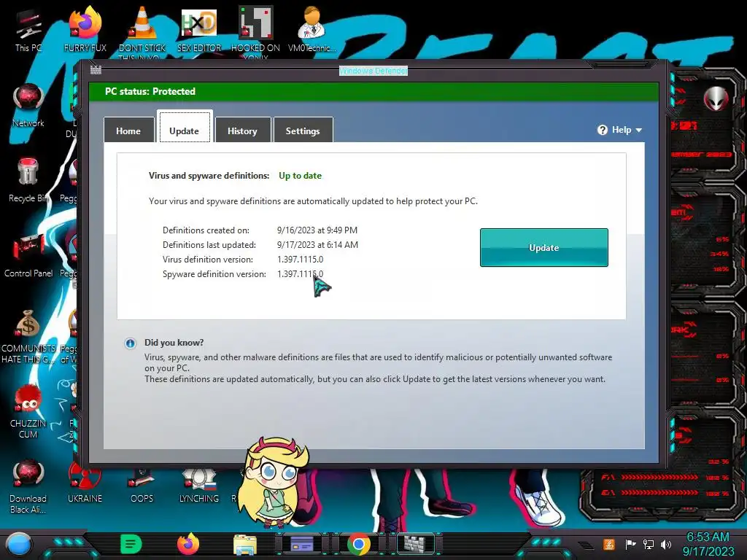Select the CHUZZIN CUM desktop icon
The image size is (747, 560).
(28, 411)
